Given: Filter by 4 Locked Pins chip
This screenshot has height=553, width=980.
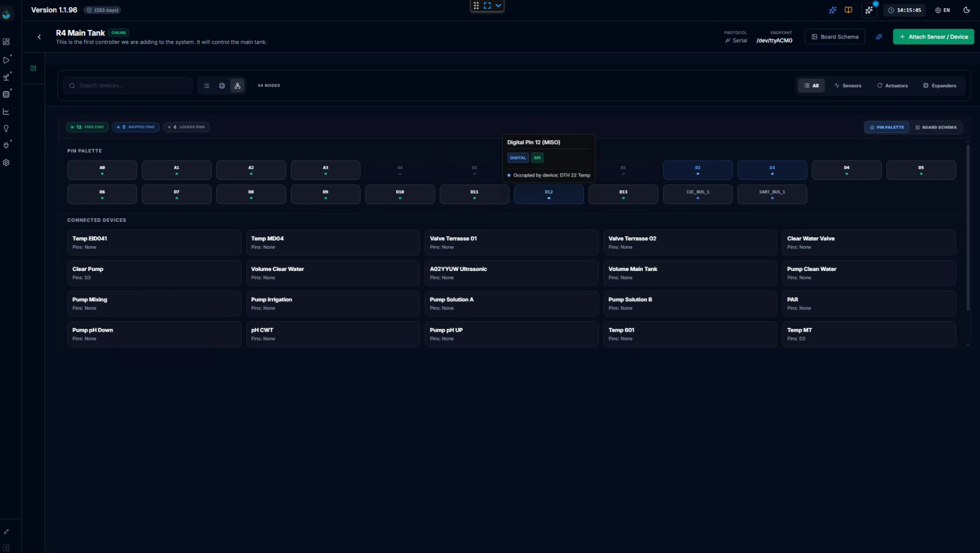Looking at the screenshot, I should [x=187, y=127].
